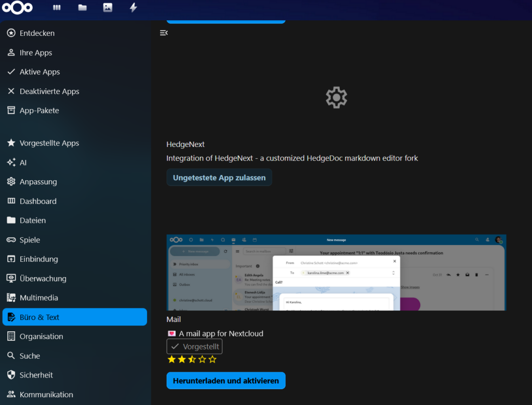532x405 pixels.
Task: Select the Entdecken compass icon in the sidebar
Action: (10, 33)
